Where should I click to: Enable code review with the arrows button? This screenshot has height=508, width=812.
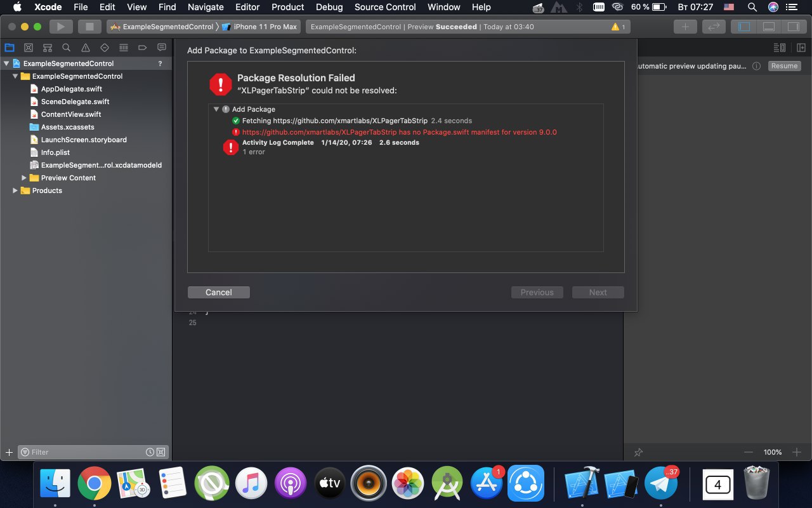point(714,27)
